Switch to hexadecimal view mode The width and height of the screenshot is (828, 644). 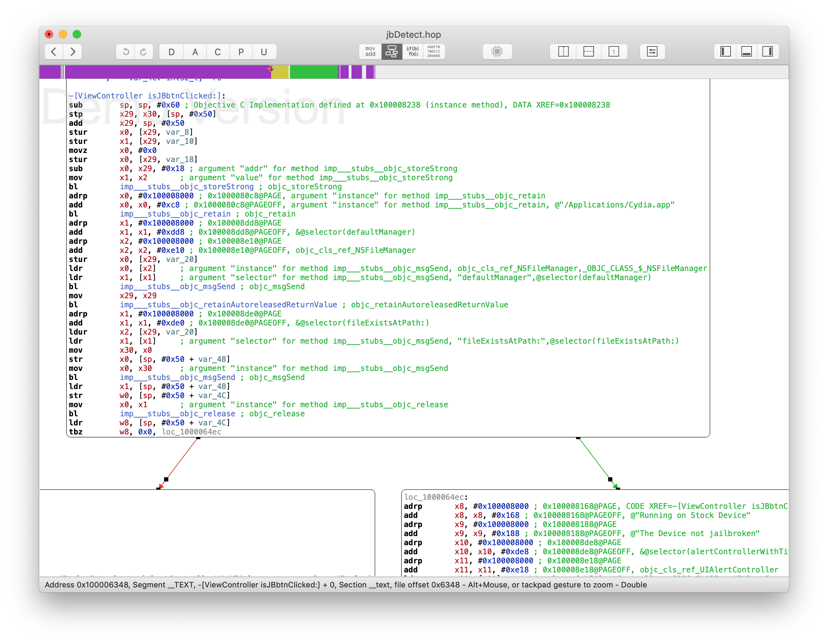click(x=434, y=52)
